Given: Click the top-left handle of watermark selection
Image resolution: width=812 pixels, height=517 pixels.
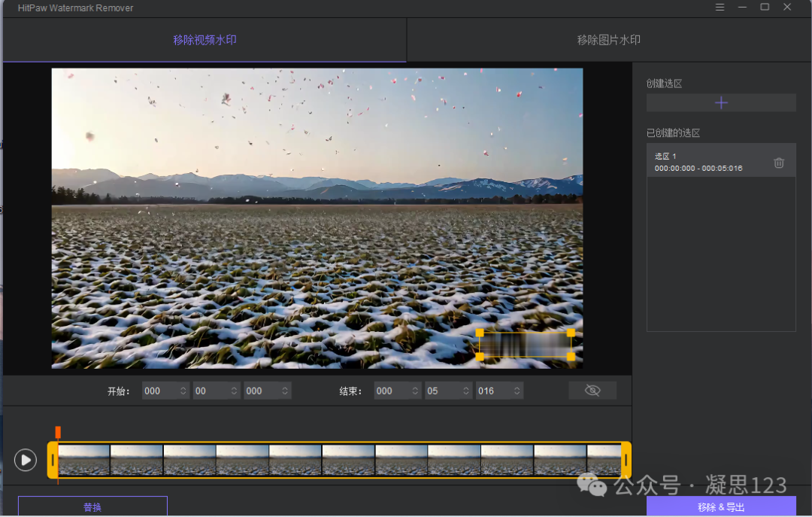Looking at the screenshot, I should pyautogui.click(x=480, y=333).
